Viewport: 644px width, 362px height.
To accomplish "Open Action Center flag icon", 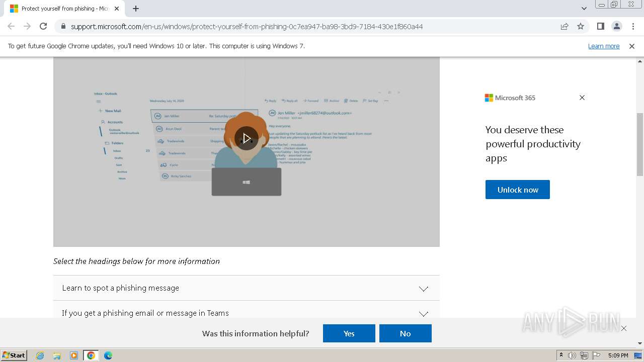I will [x=596, y=355].
